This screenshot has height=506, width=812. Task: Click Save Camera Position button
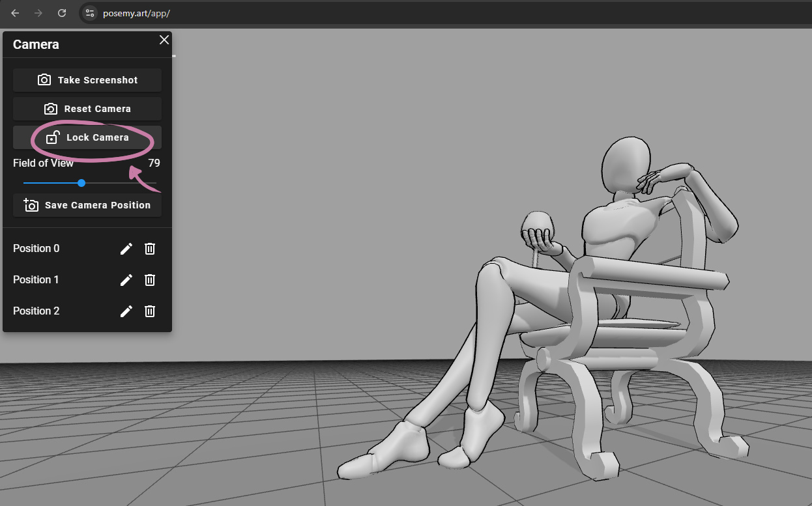tap(87, 205)
